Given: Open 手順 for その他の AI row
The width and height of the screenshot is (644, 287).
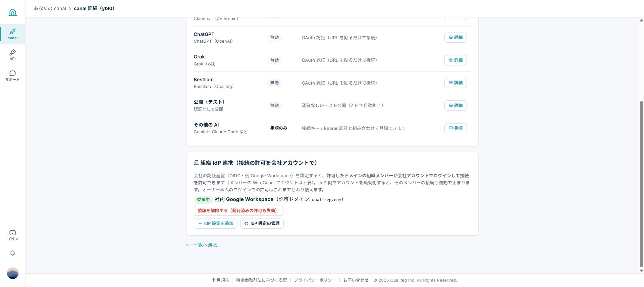Looking at the screenshot, I should [x=455, y=128].
